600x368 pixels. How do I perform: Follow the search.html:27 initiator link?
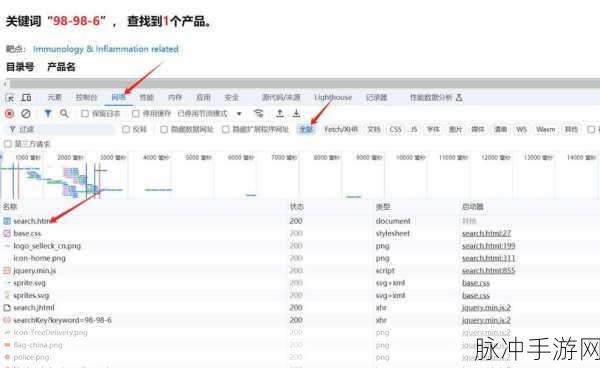(x=486, y=233)
